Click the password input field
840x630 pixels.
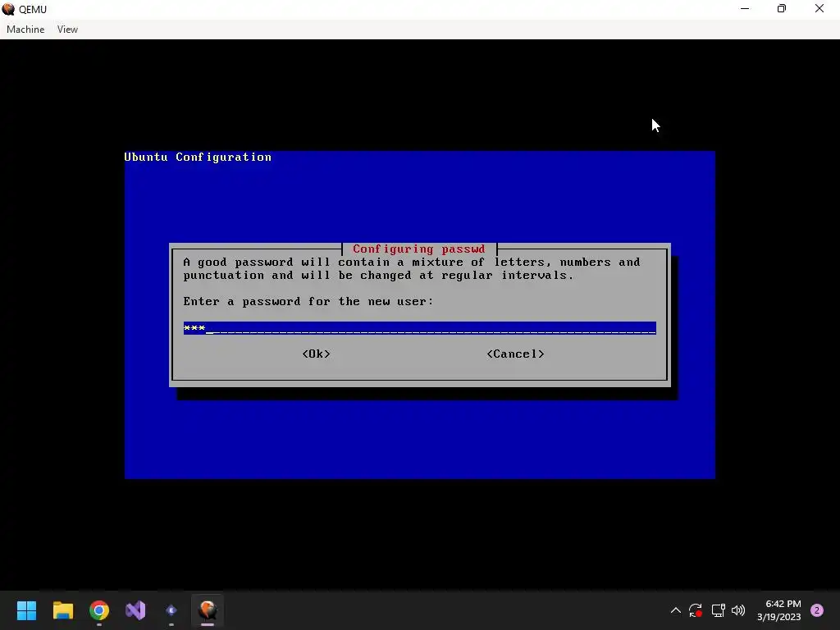click(419, 328)
